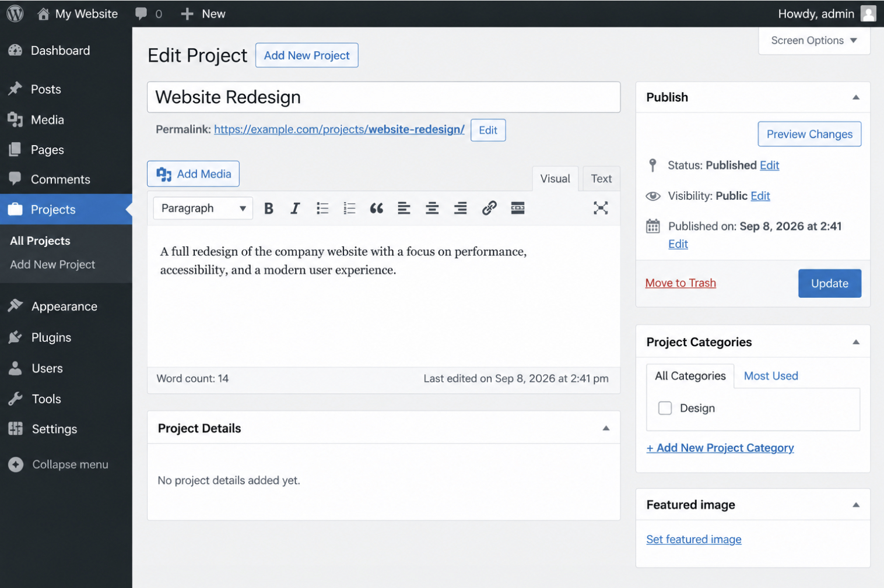Screen dimensions: 884x588
Task: Click Add New Project Category link
Action: click(x=720, y=448)
